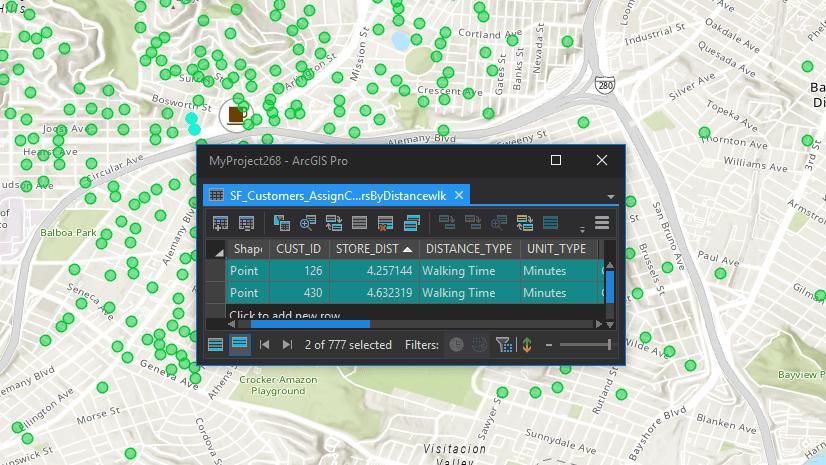Switch the selection with the toolbar icon
Image resolution: width=826 pixels, height=465 pixels.
(334, 223)
